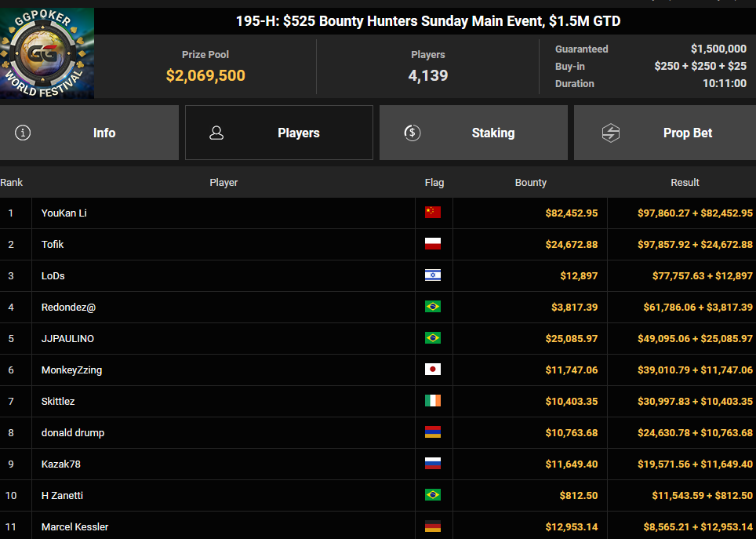Image resolution: width=756 pixels, height=539 pixels.
Task: Select the Kazak78 player row
Action: coord(378,464)
